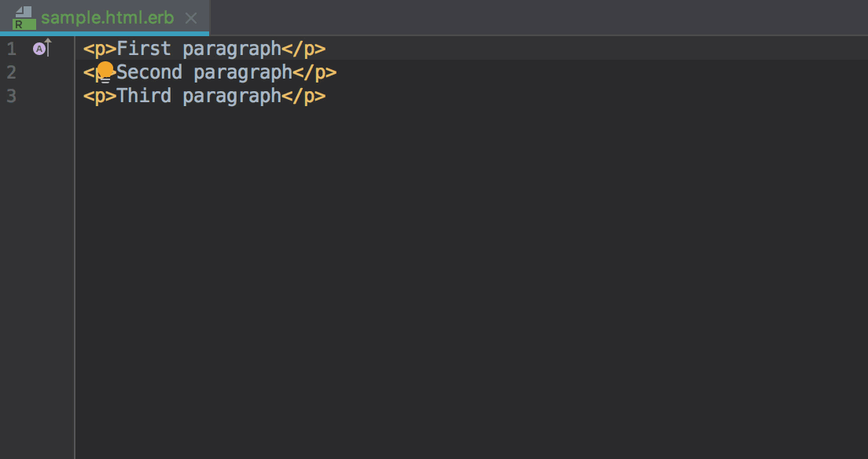Click the code author annotation icon in the gutter
Image resolution: width=868 pixels, height=459 pixels.
(38, 48)
